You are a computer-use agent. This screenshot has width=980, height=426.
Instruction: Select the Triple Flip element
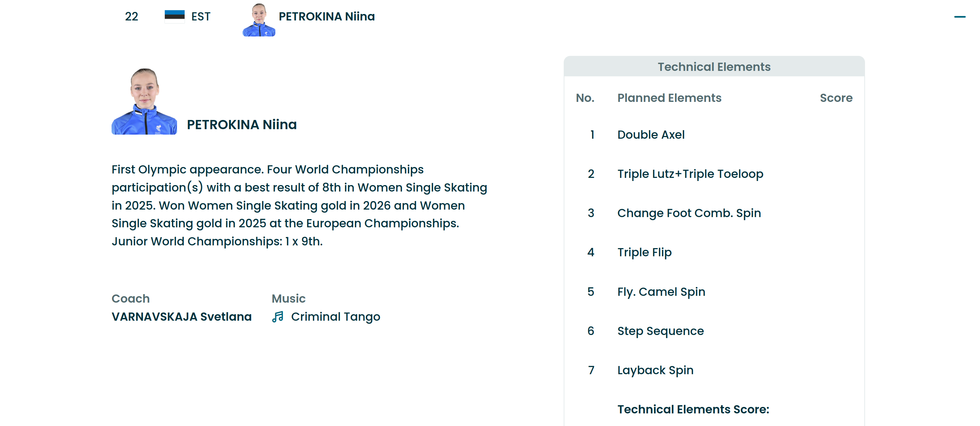click(x=644, y=252)
